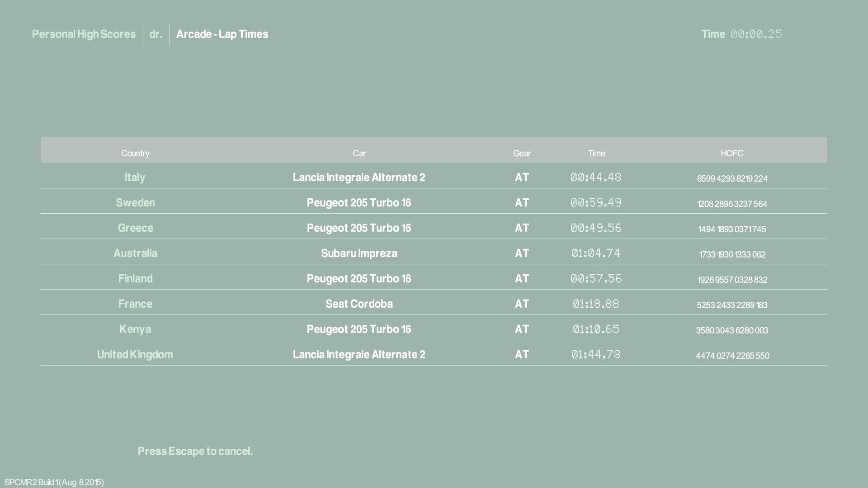Screen dimensions: 868x488
Task: Click the Seat Cordoba car name
Action: point(359,304)
